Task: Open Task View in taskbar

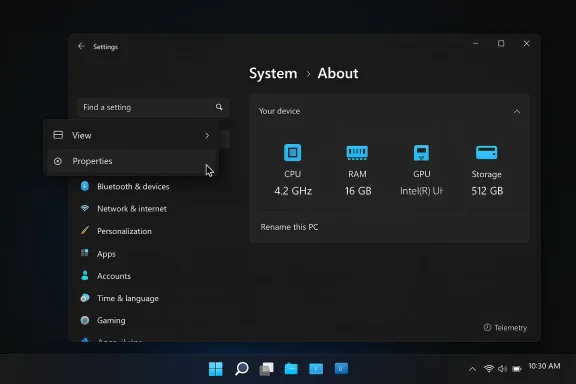Action: [266, 369]
